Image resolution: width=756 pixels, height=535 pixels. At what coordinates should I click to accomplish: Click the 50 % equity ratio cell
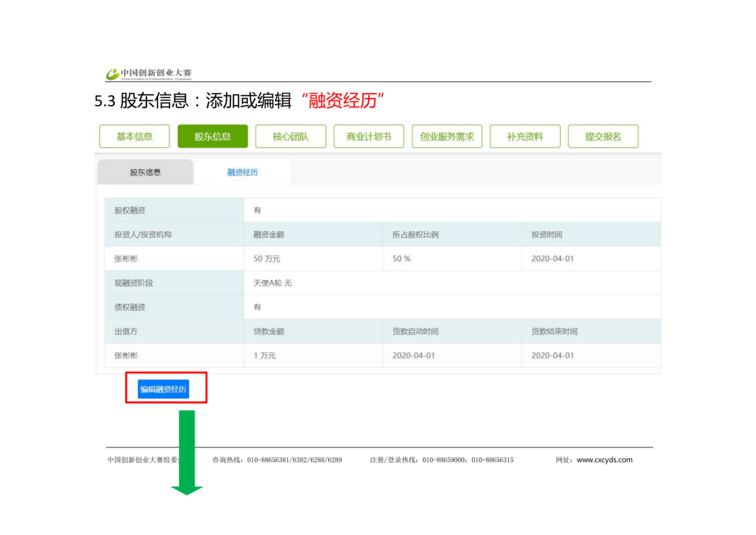pyautogui.click(x=401, y=258)
